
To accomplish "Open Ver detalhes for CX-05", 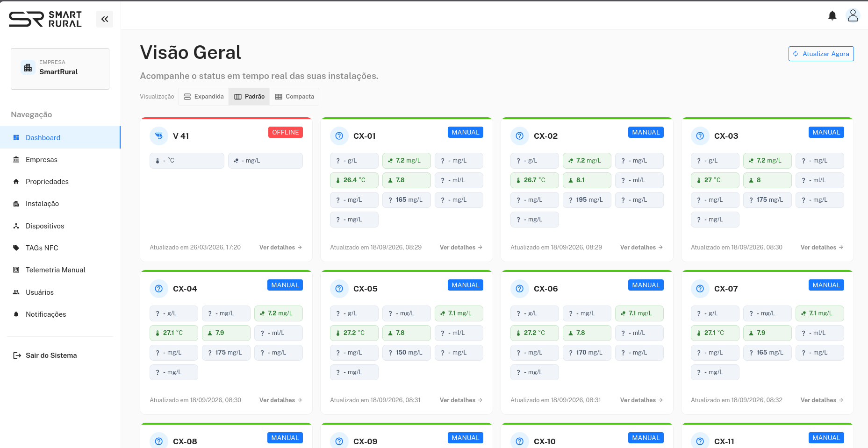I will click(x=461, y=400).
